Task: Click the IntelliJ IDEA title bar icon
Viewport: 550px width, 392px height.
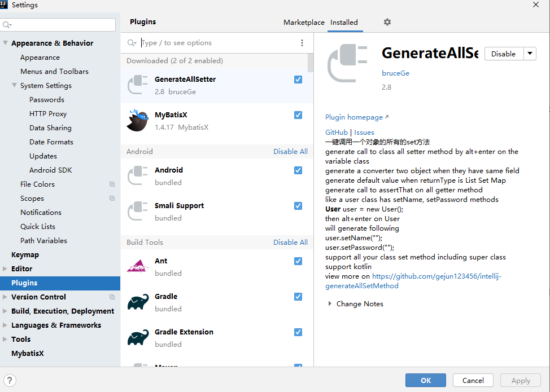Action: click(4, 5)
